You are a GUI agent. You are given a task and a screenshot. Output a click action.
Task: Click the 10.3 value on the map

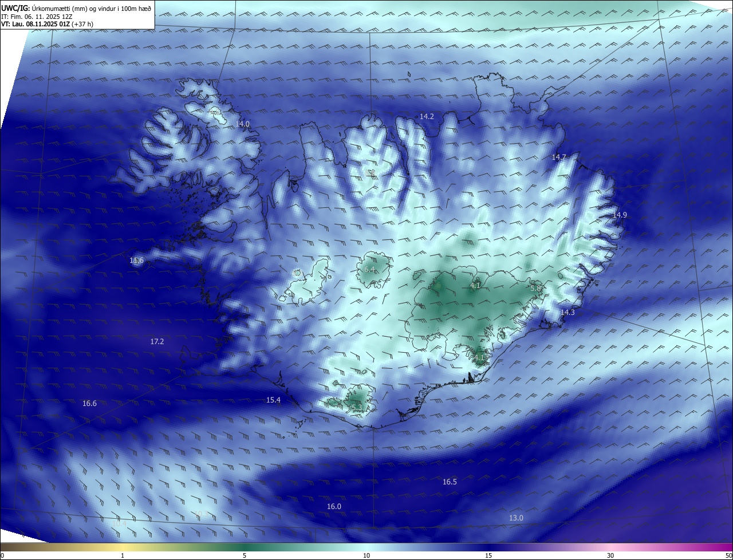click(200, 514)
